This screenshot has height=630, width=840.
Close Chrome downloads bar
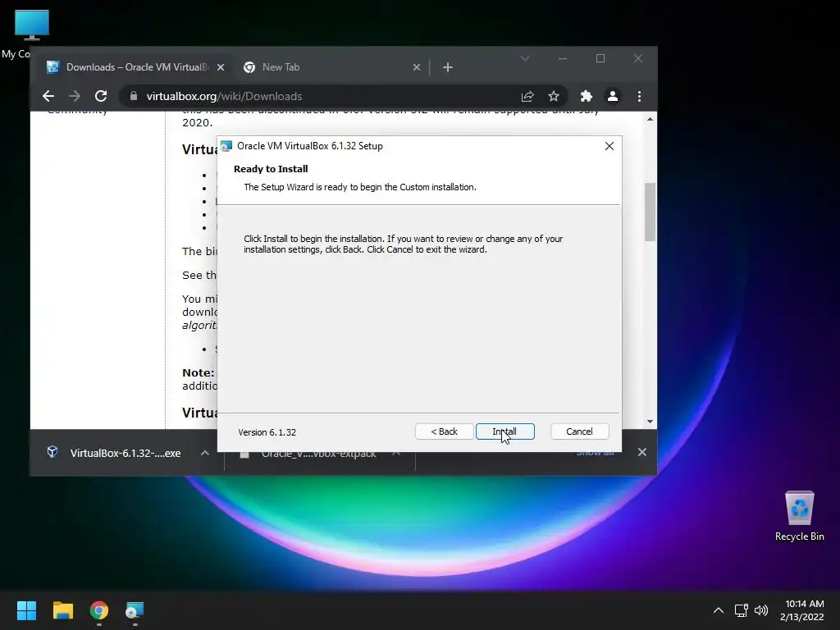[x=641, y=453]
